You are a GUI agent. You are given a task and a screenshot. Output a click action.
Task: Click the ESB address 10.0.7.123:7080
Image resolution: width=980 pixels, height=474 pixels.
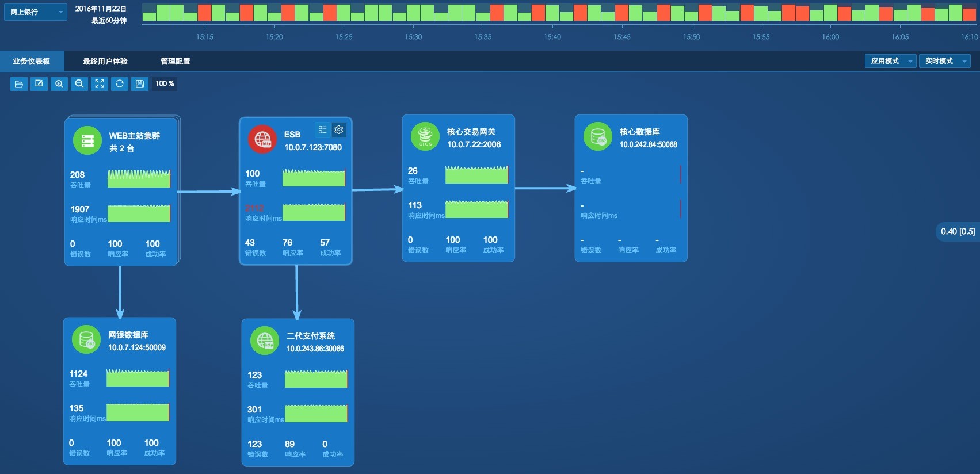click(x=313, y=147)
